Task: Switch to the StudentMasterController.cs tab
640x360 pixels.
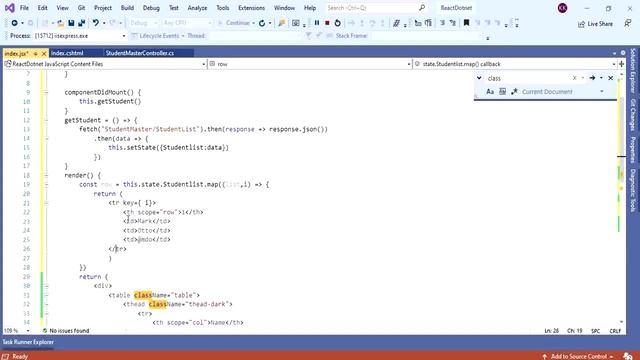Action: [x=140, y=53]
